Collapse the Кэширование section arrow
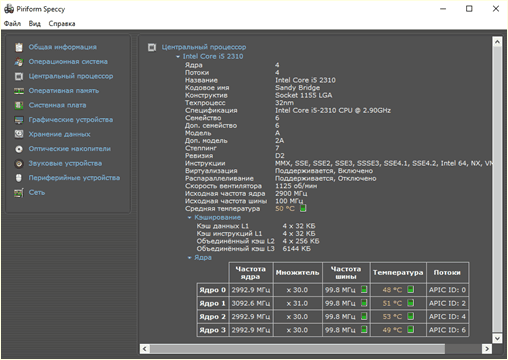Viewport: 508px width, 360px height. pyautogui.click(x=189, y=218)
